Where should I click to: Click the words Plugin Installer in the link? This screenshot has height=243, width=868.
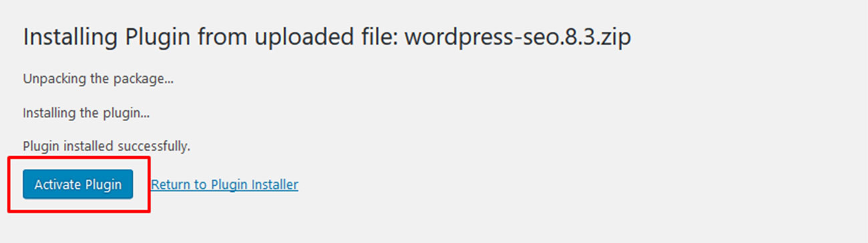coord(254,184)
